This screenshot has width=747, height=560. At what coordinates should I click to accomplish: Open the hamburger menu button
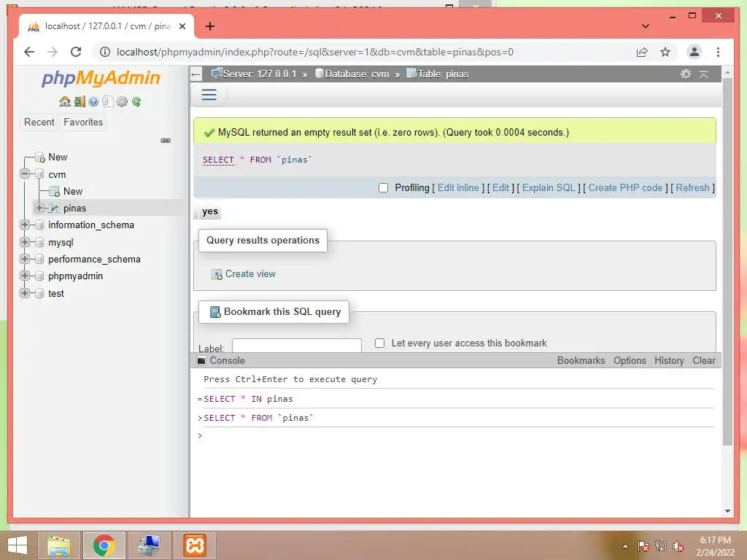[x=209, y=95]
